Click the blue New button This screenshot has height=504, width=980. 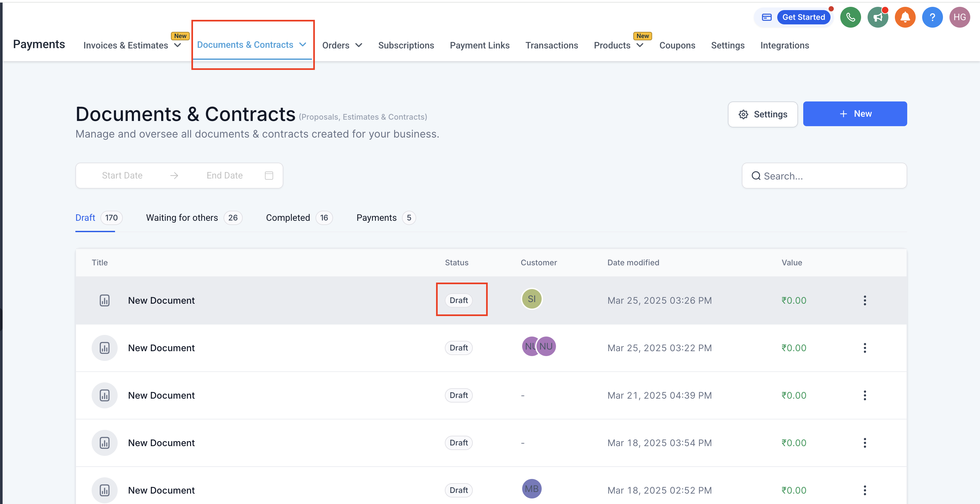(855, 114)
